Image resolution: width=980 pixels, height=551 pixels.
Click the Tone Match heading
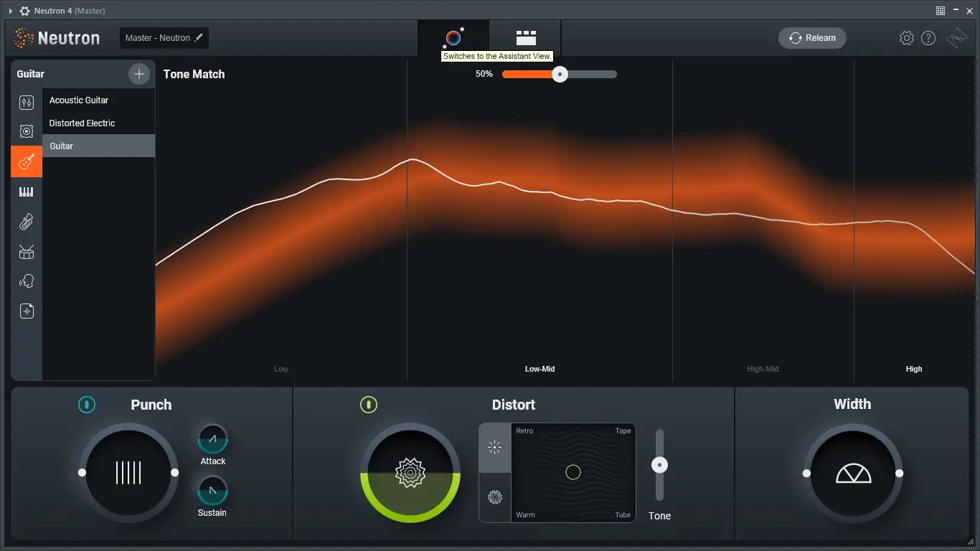click(194, 74)
